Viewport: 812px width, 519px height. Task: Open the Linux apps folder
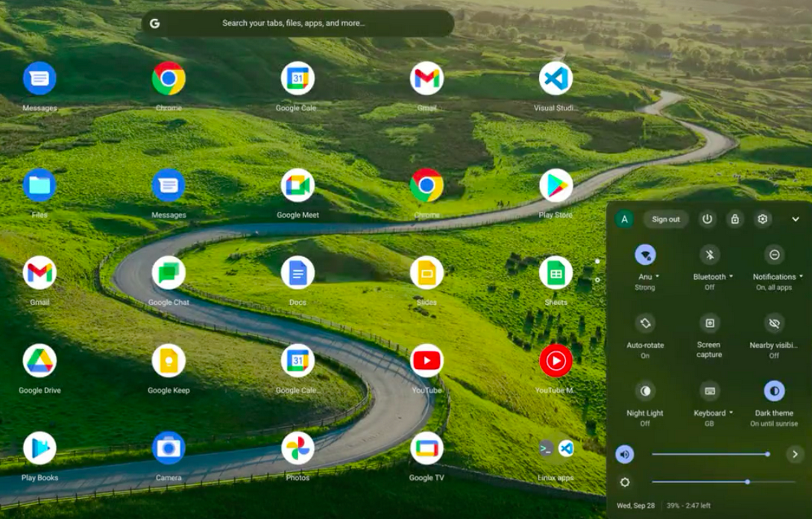tap(556, 448)
